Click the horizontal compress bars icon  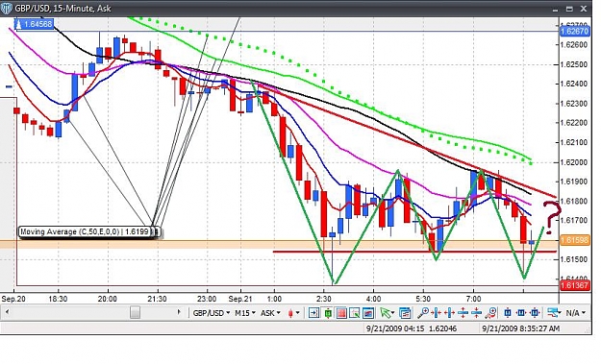437,313
